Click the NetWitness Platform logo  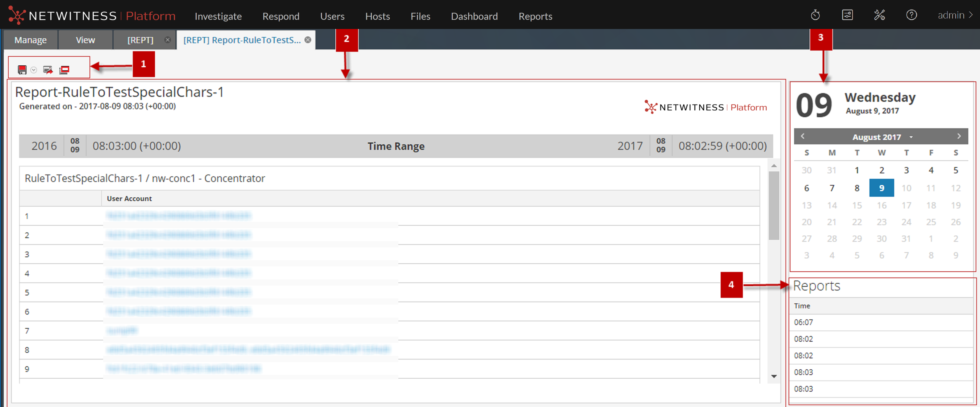click(x=92, y=16)
